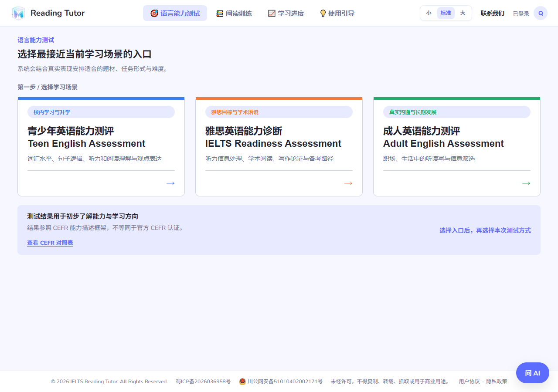Open the Q user avatar
Viewport: 558px width, 392px height.
pyautogui.click(x=541, y=13)
